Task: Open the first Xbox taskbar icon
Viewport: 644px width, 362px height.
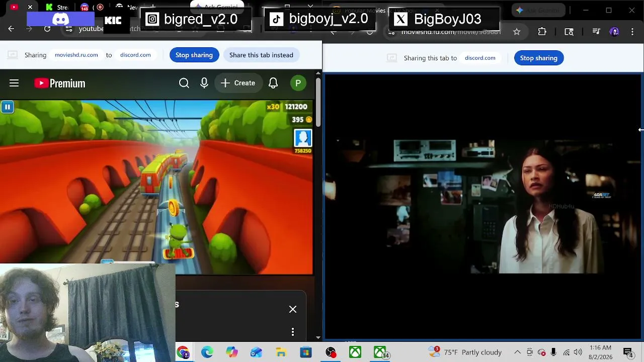Action: pyautogui.click(x=355, y=352)
